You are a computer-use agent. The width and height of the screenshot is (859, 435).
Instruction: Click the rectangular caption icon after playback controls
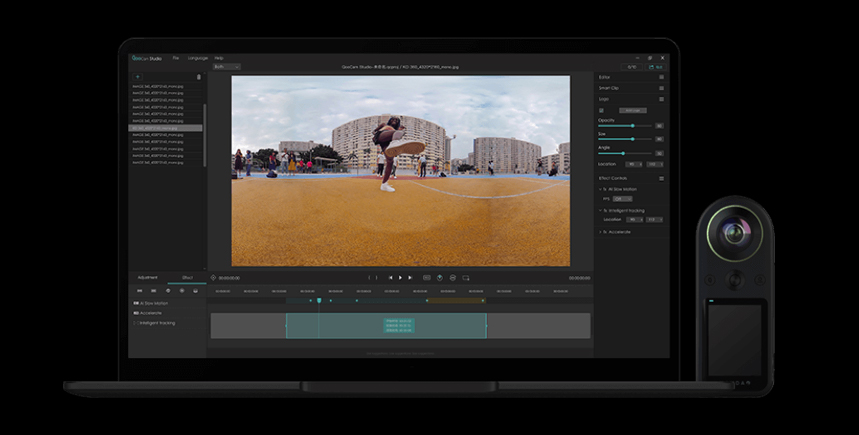[x=427, y=278]
